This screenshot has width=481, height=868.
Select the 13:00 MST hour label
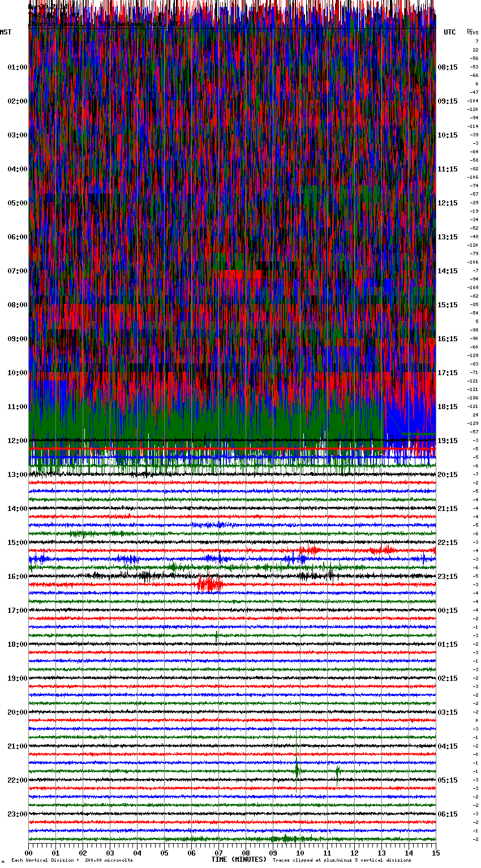pyautogui.click(x=18, y=475)
